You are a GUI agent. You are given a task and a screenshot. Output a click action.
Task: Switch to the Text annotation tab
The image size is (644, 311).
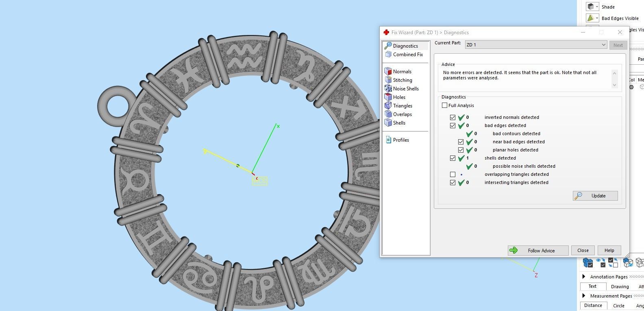pos(592,286)
